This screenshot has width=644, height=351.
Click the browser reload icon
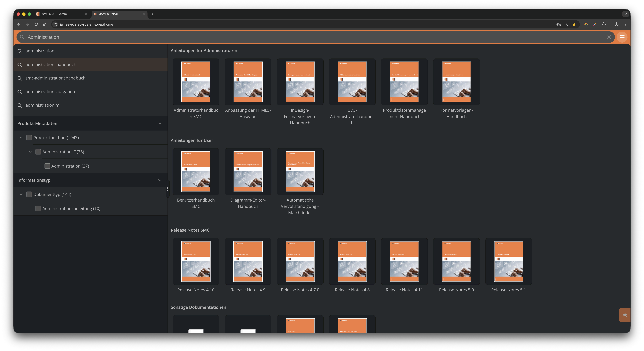coord(36,24)
